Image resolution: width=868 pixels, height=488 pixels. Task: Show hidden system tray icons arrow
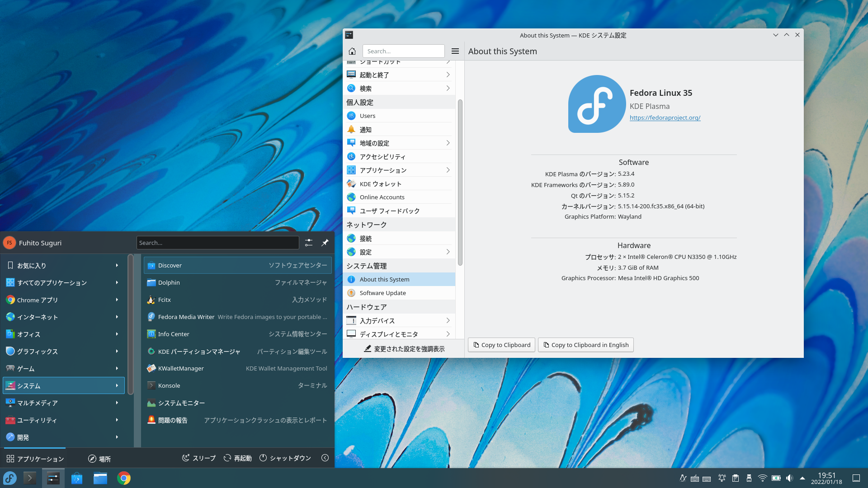coord(802,478)
